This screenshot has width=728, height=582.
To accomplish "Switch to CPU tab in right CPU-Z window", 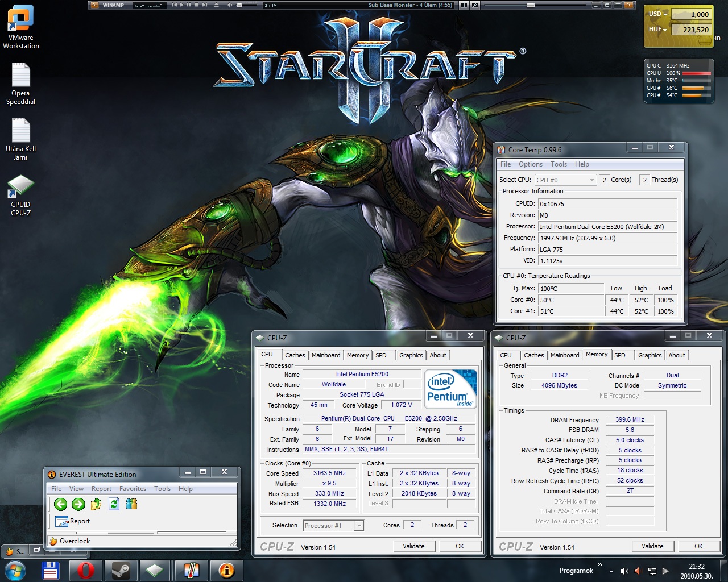I will point(506,355).
